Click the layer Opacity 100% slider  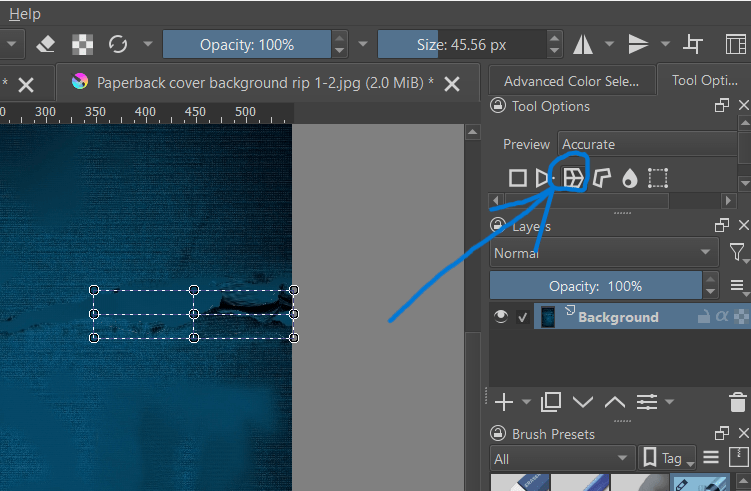click(603, 286)
